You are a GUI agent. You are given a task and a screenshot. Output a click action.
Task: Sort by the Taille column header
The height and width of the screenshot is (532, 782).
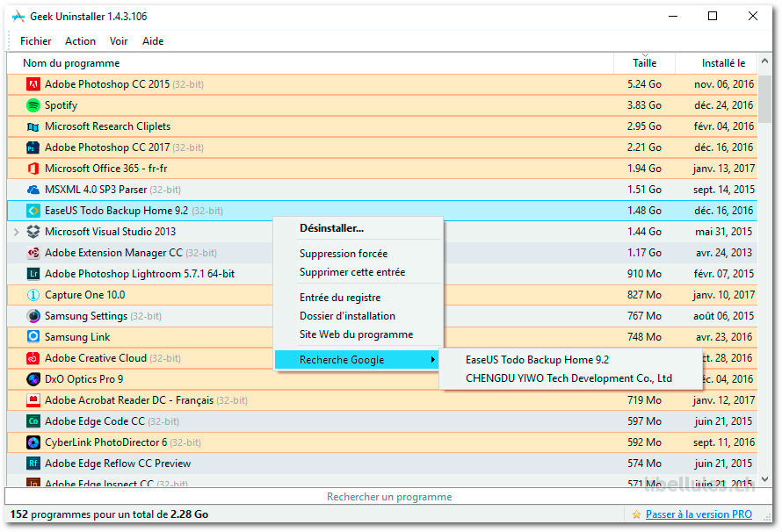click(644, 63)
